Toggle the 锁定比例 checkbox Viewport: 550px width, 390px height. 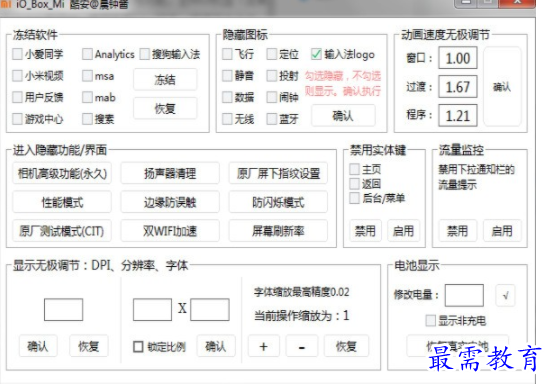click(138, 347)
